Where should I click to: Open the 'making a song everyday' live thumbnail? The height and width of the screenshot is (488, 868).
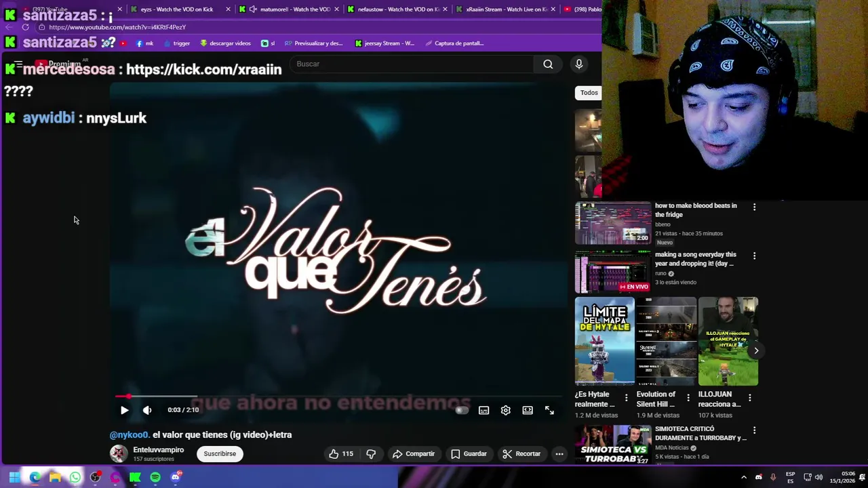pos(613,272)
